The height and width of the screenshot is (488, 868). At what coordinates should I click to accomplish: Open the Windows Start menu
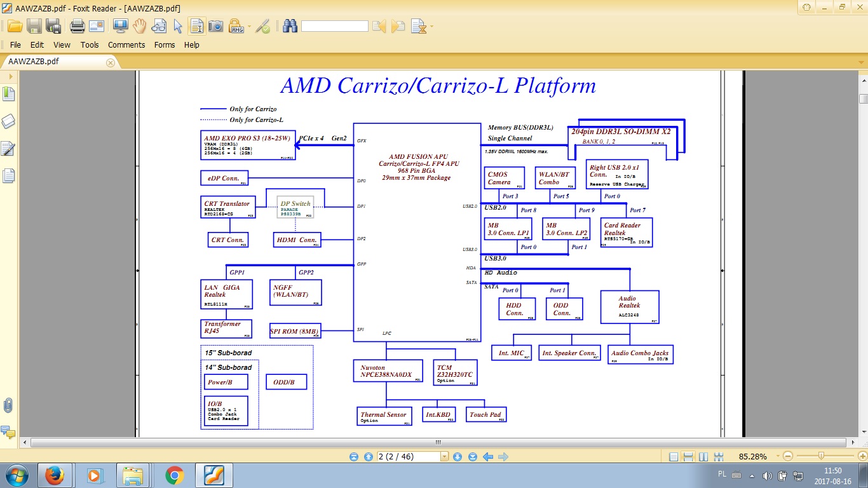pos(16,475)
